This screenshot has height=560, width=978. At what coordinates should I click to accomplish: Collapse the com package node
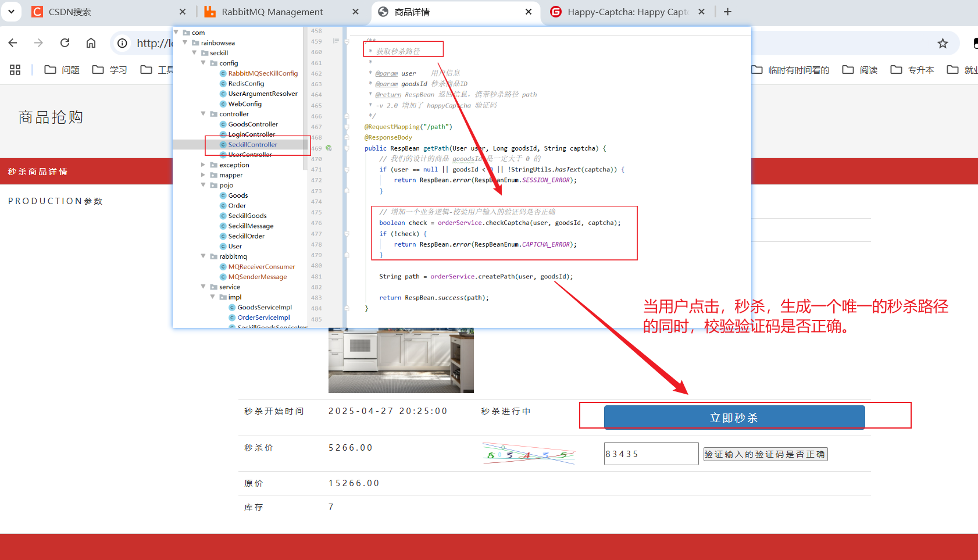point(176,33)
